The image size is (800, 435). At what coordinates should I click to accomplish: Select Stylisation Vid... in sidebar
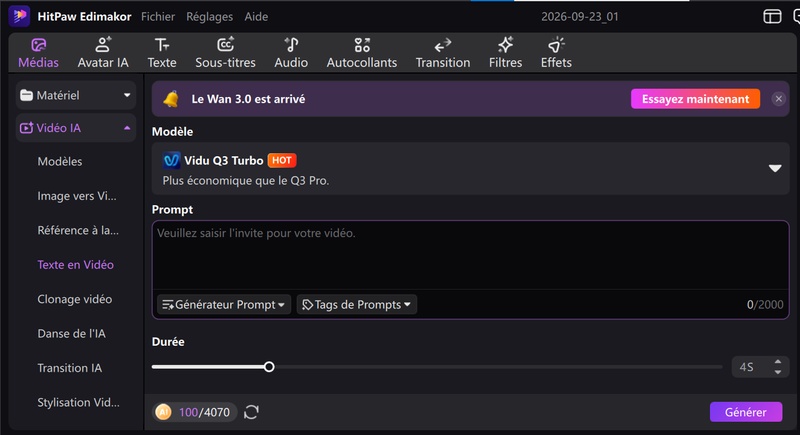point(78,402)
